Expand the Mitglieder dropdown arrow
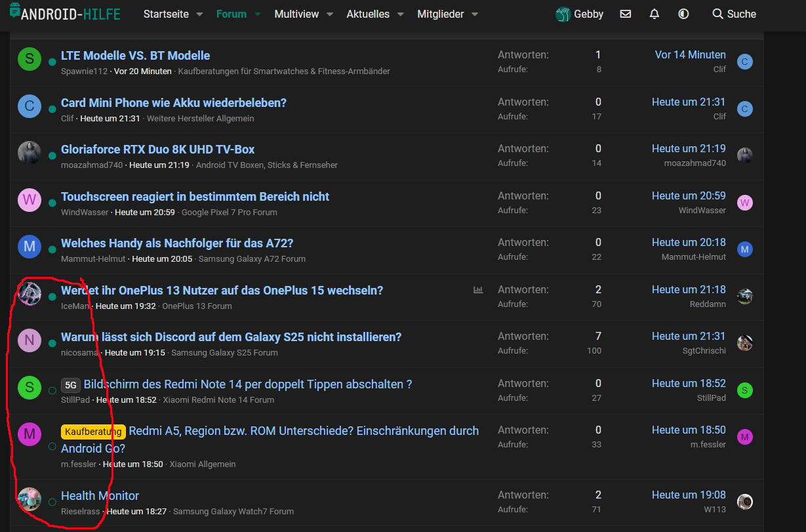The height and width of the screenshot is (532, 806). tap(475, 14)
